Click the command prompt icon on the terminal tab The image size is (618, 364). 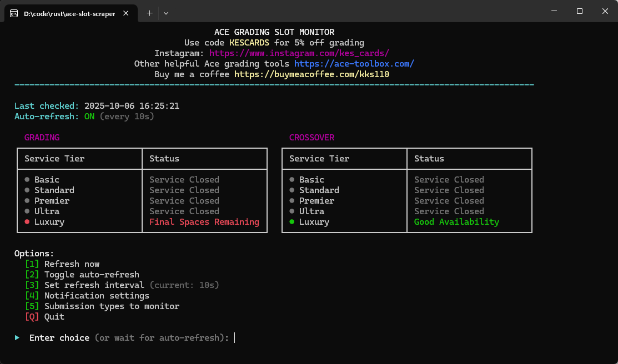(x=13, y=13)
